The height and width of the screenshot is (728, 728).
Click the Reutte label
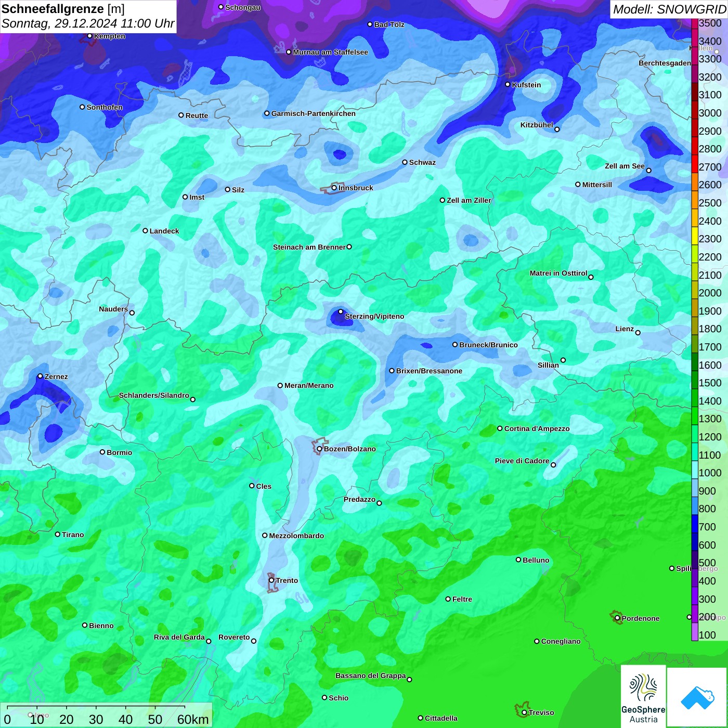pos(197,115)
